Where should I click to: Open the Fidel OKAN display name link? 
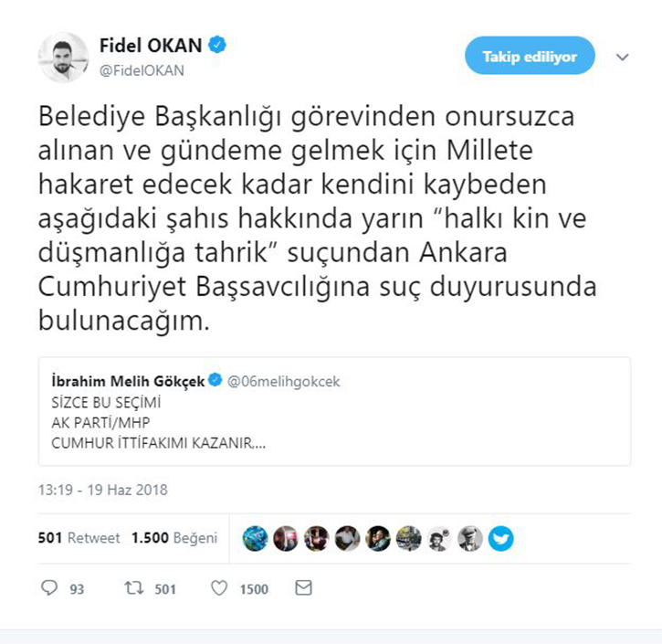click(x=151, y=45)
